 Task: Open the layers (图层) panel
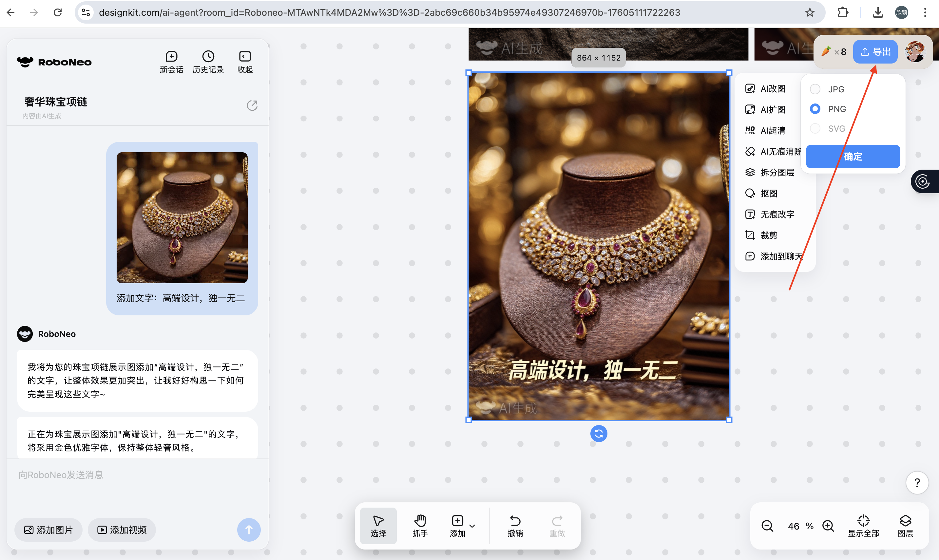[905, 525]
